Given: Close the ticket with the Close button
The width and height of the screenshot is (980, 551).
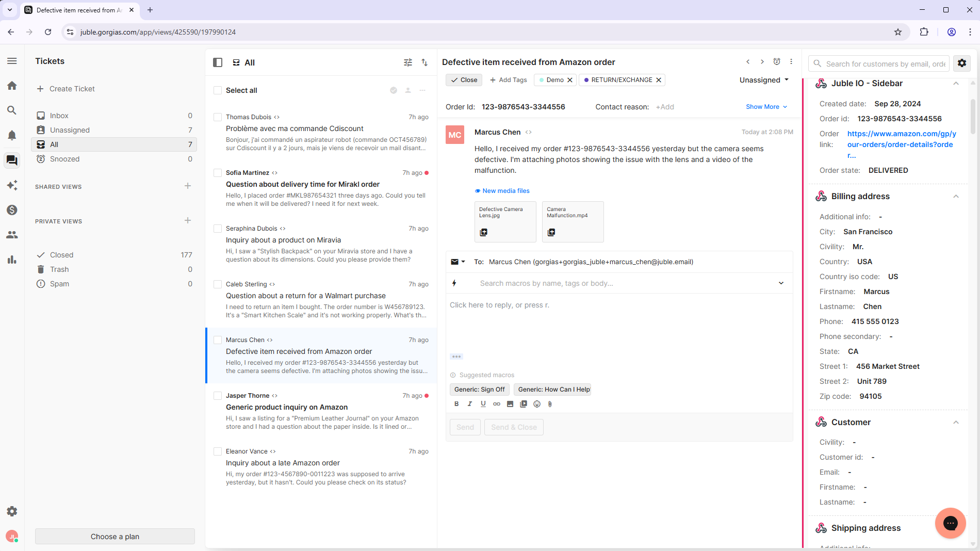Looking at the screenshot, I should pos(464,80).
